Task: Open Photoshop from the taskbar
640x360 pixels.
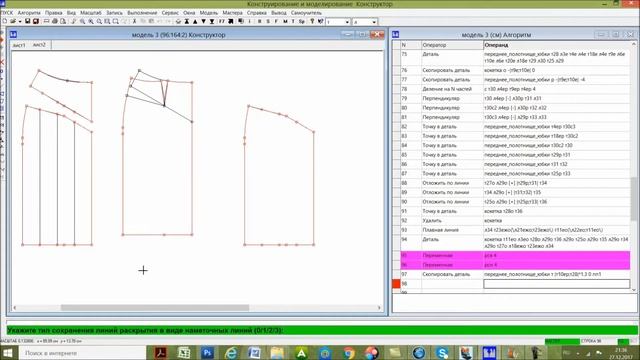Action: (x=207, y=353)
